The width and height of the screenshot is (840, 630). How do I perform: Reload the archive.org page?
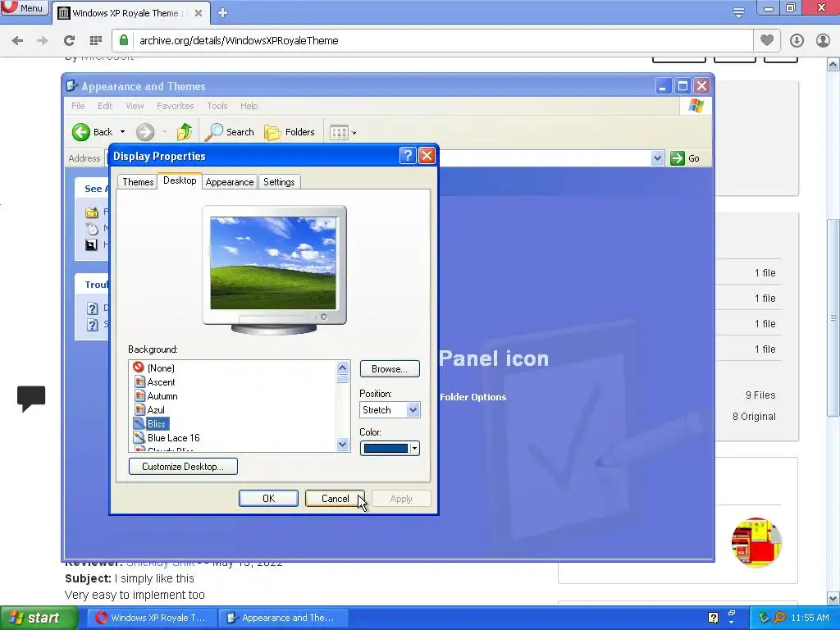tap(69, 41)
